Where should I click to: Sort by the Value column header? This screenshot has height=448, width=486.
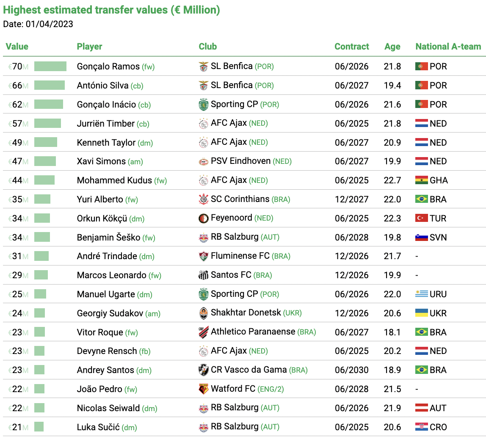pyautogui.click(x=17, y=47)
